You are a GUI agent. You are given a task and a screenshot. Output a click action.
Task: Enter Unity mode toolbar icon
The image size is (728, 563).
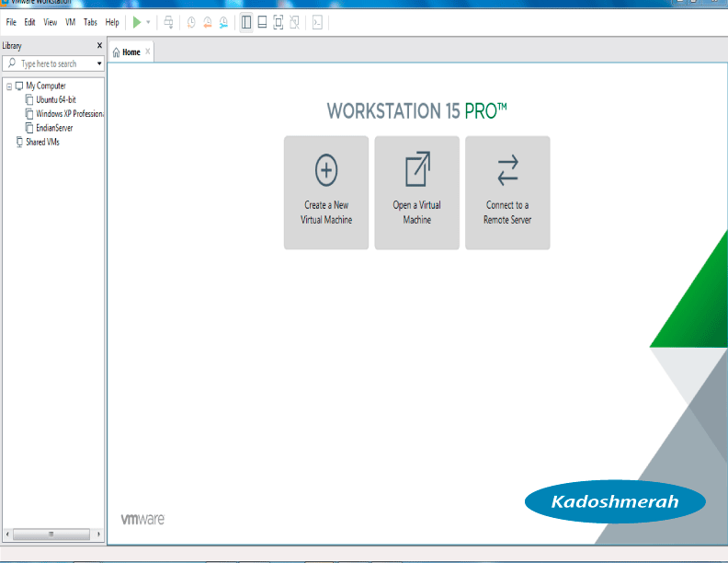(x=294, y=22)
